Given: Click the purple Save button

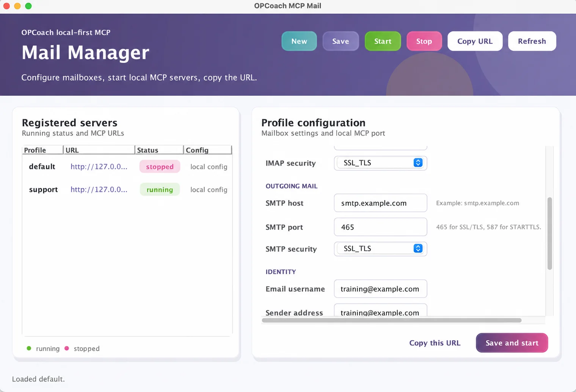Looking at the screenshot, I should click(x=341, y=41).
